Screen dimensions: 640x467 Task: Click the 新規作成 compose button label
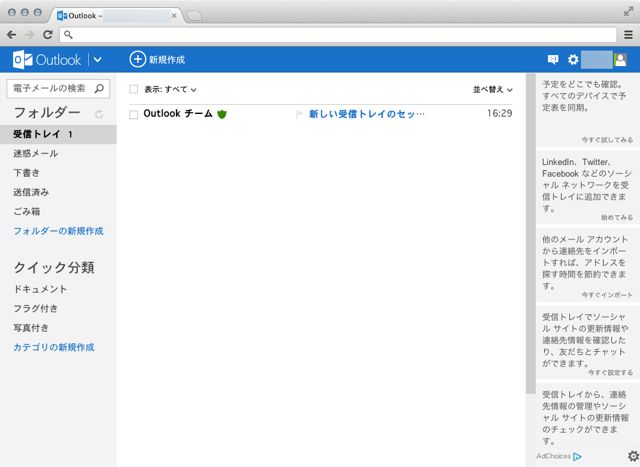[167, 60]
